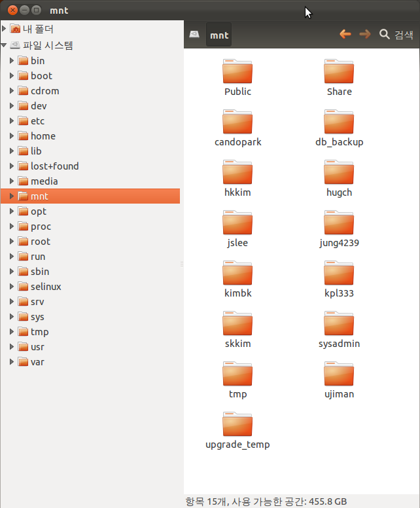420x508 pixels.
Task: Expand the media tree node
Action: (x=12, y=181)
